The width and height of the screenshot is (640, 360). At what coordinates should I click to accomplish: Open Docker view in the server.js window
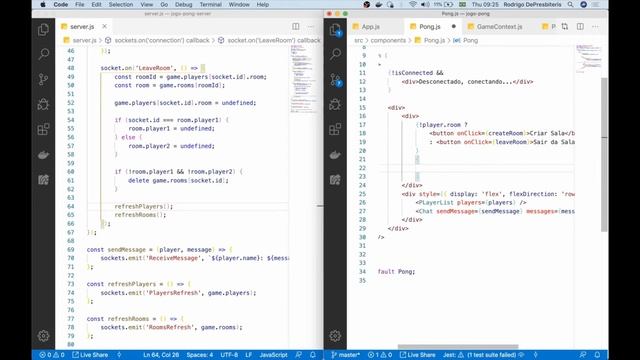click(43, 155)
